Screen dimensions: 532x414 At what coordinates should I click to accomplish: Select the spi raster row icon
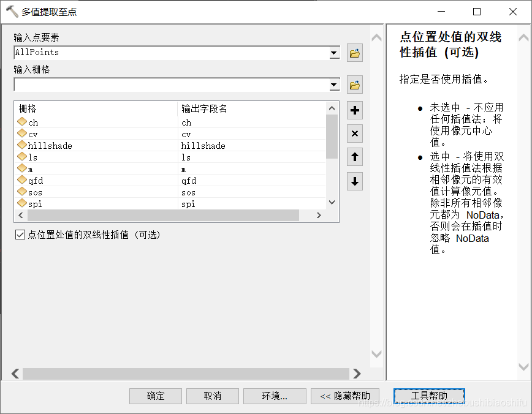pos(22,203)
